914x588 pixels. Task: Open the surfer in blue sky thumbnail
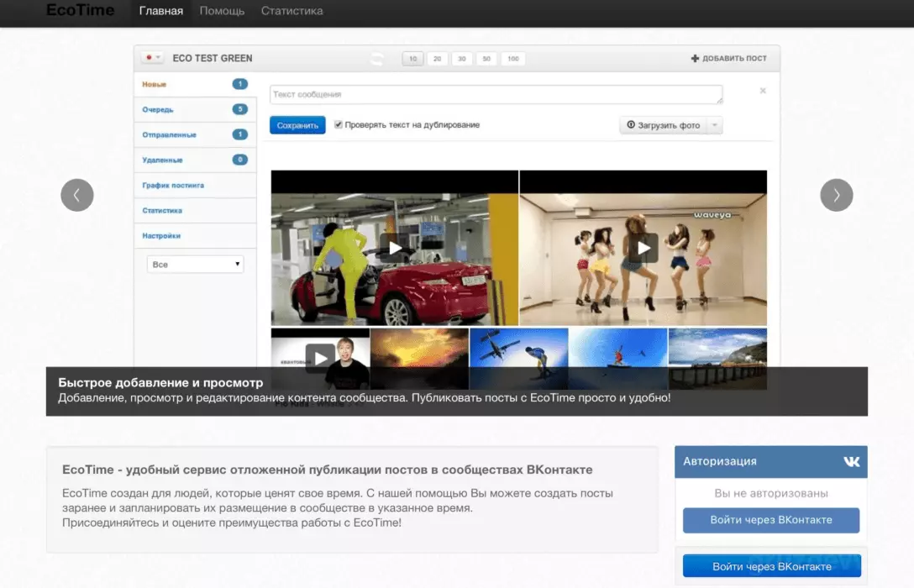618,359
